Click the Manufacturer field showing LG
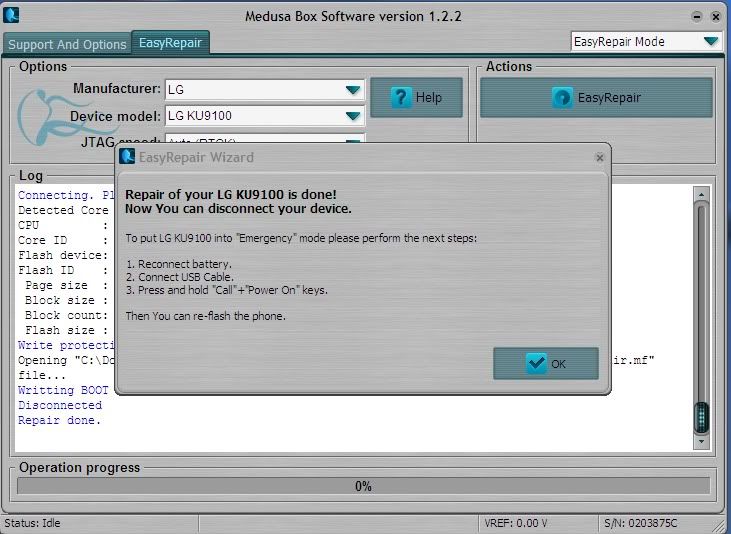731x534 pixels. pos(264,90)
